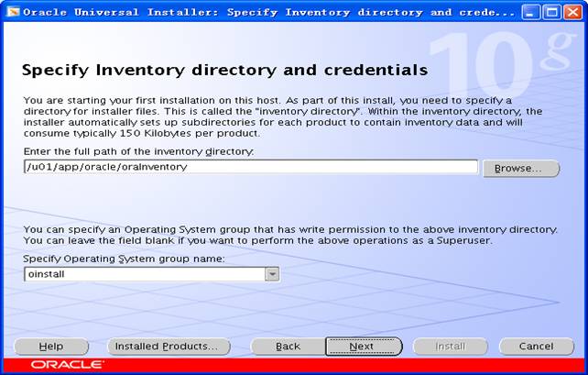Viewport: 588px width, 375px height.
Task: Close the Oracle Universal Installer window
Action: coord(573,12)
